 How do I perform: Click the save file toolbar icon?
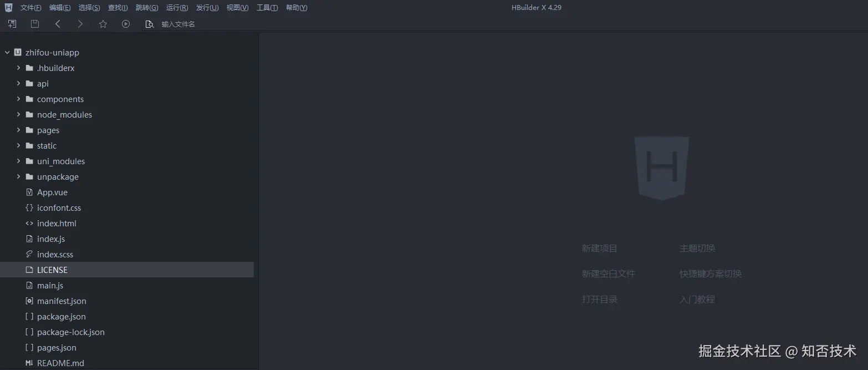point(35,24)
